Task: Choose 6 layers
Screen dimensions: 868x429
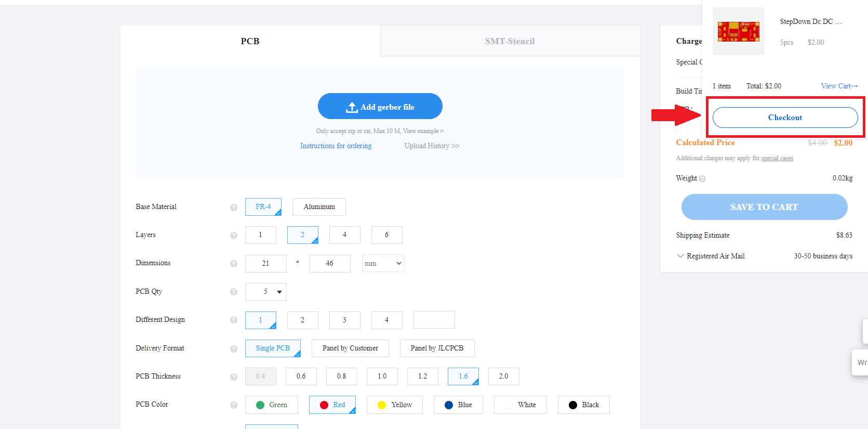Action: click(x=387, y=235)
